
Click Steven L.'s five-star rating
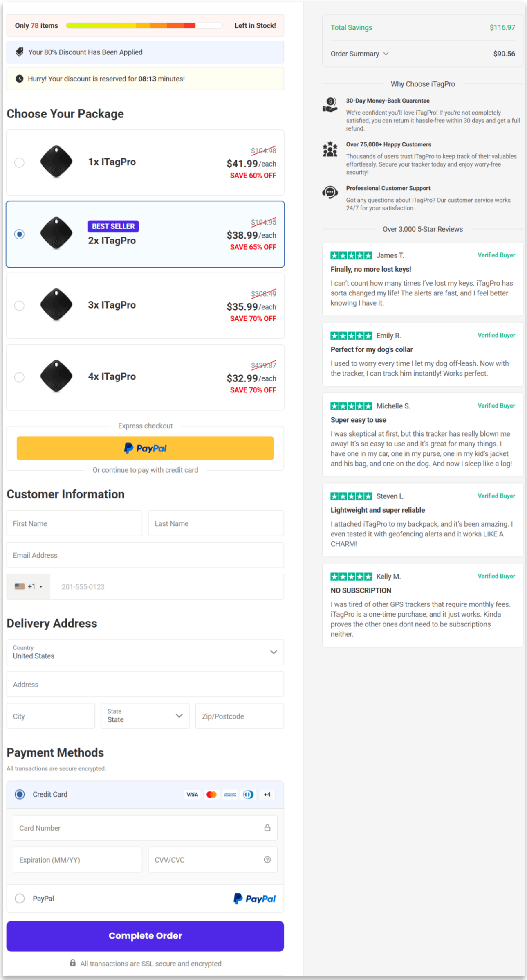coord(351,496)
